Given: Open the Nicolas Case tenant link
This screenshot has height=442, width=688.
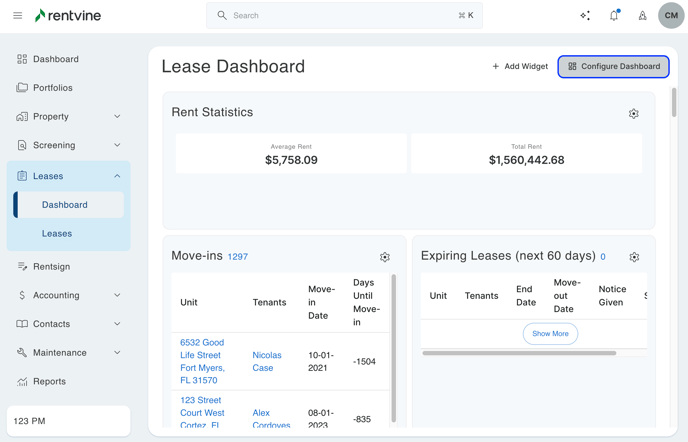Looking at the screenshot, I should [267, 361].
